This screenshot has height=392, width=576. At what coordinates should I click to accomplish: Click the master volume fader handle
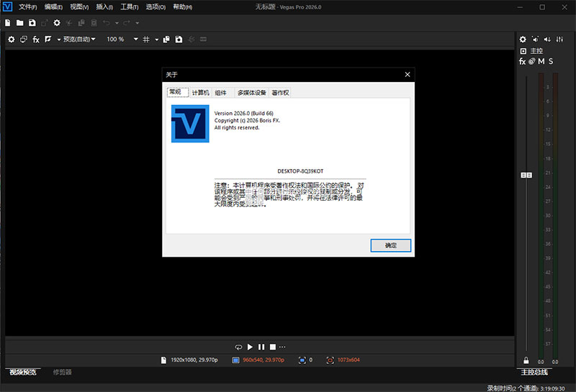tap(526, 176)
